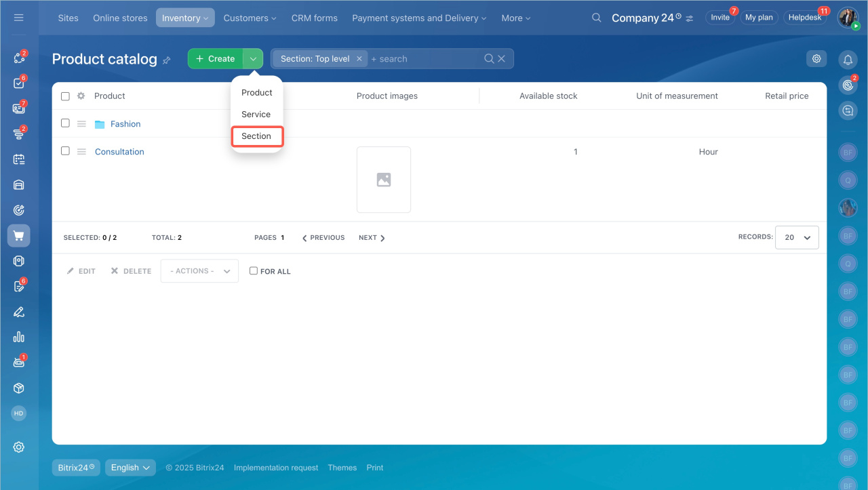Open the sidebar settings gear at bottom
Screen dimensions: 868x490
click(x=19, y=447)
